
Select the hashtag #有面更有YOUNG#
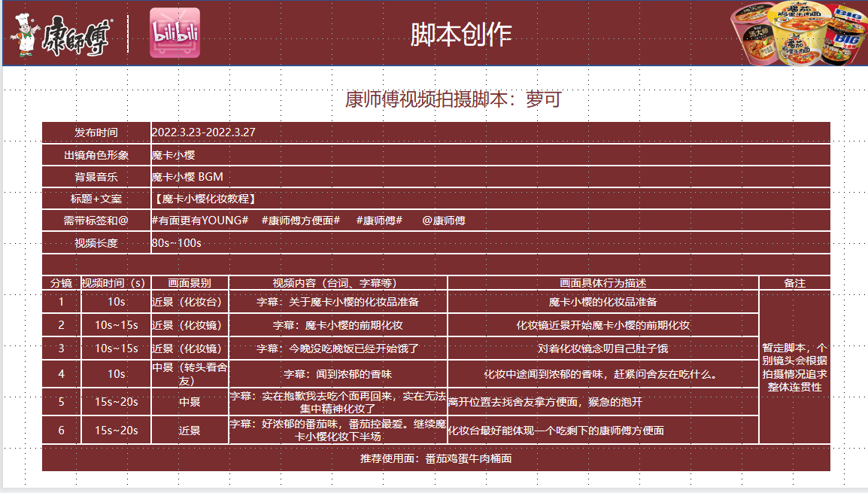[200, 221]
